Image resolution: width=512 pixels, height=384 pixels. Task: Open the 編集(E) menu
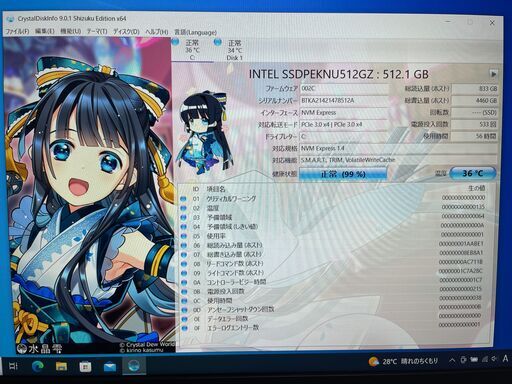tap(45, 31)
